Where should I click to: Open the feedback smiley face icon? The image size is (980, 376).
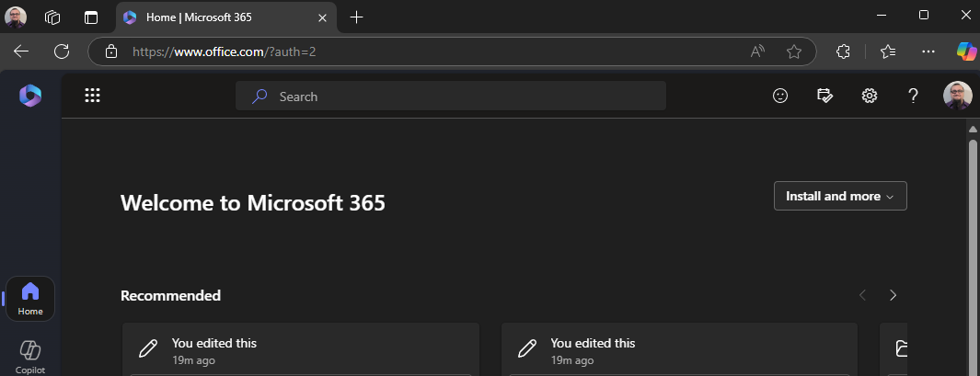[x=780, y=96]
